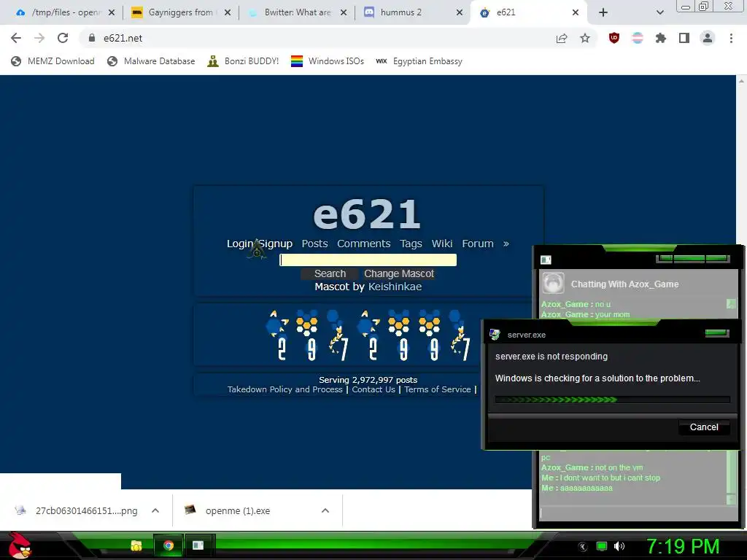Click the chat window vertical scrollbar

pos(731,472)
